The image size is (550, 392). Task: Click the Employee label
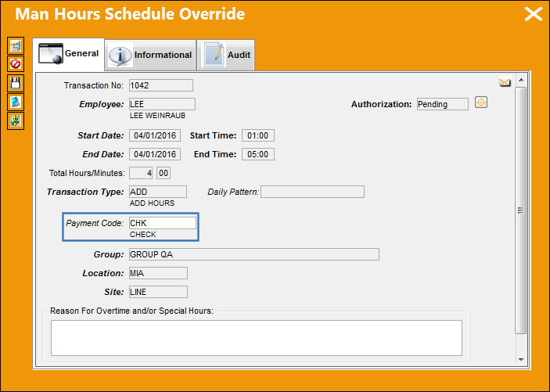click(x=102, y=104)
